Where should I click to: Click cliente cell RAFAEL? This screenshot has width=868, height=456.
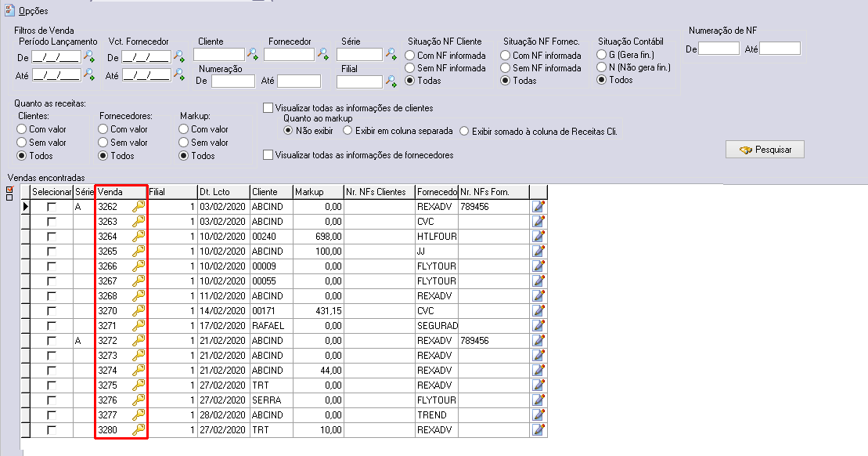[272, 326]
